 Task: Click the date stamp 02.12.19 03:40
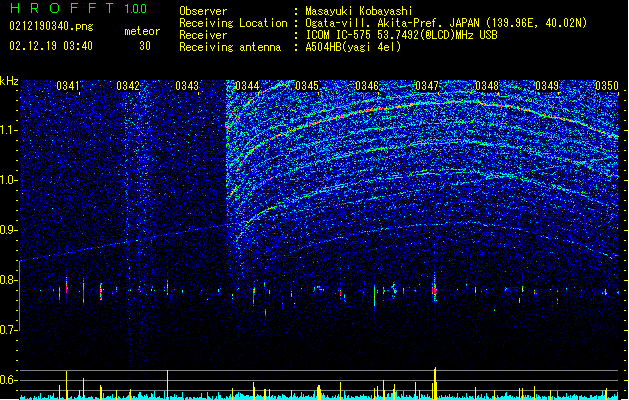coord(51,46)
